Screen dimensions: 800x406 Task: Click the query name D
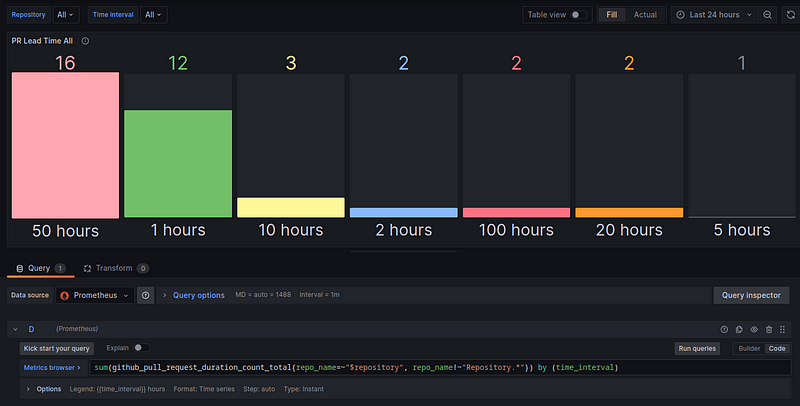click(31, 329)
